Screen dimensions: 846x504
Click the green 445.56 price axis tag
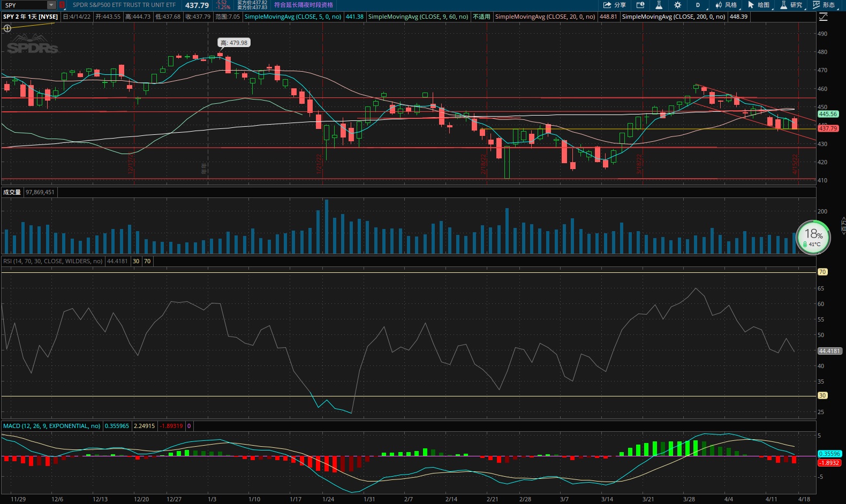(x=828, y=114)
